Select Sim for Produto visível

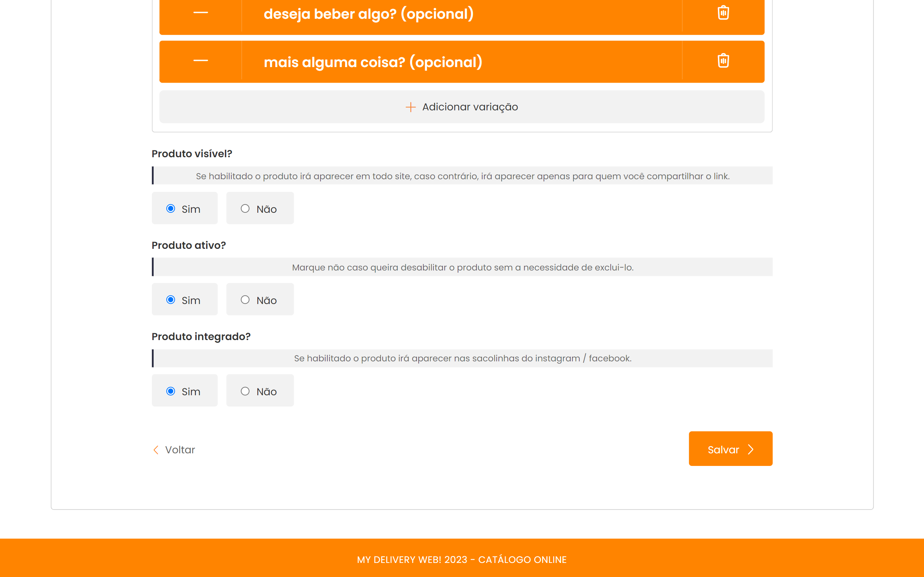tap(171, 208)
